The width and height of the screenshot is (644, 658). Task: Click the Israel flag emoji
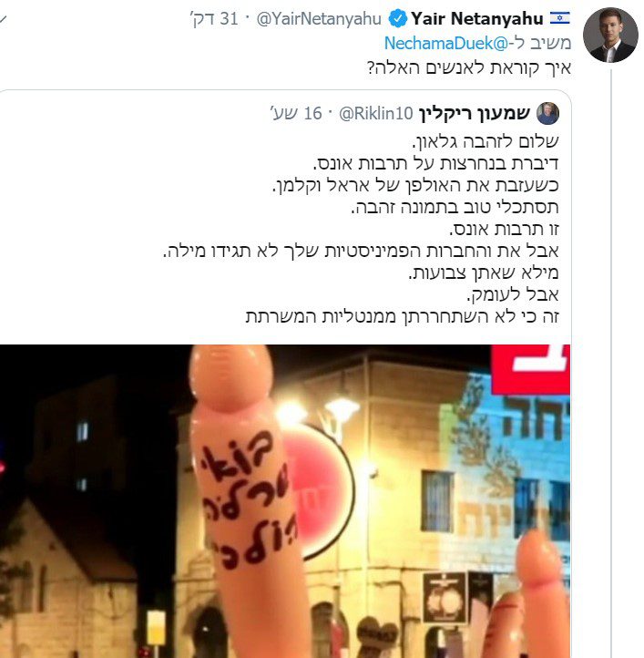(x=559, y=17)
